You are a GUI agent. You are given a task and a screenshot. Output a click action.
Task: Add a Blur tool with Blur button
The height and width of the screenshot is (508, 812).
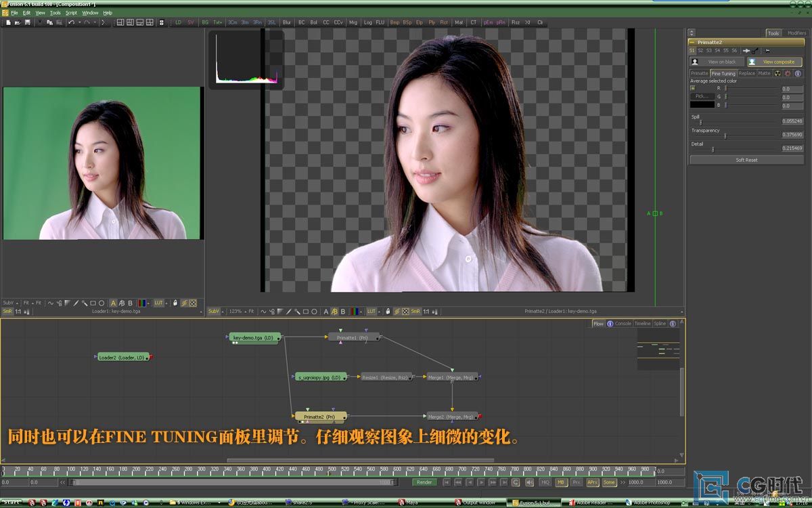coord(287,22)
